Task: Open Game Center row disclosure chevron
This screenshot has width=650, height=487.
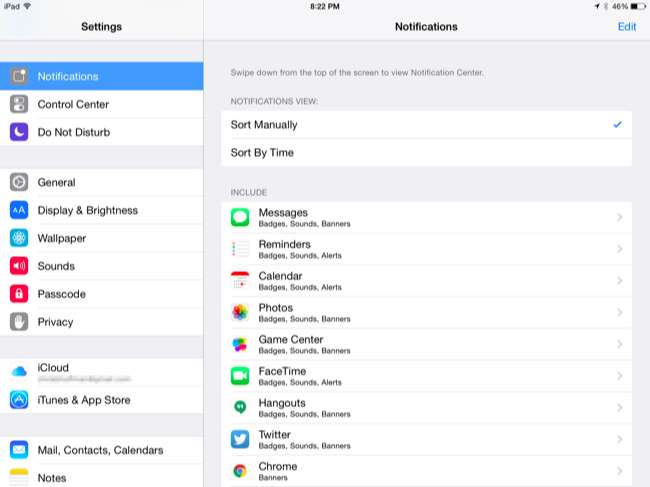Action: point(620,344)
